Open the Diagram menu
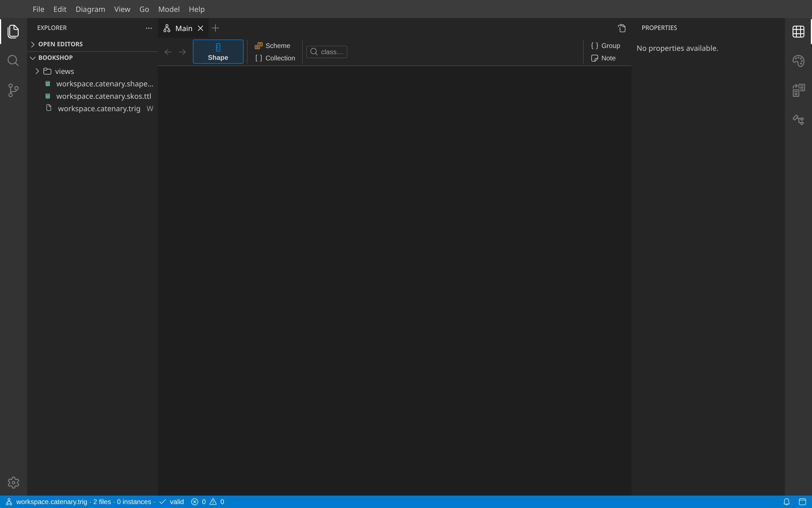 click(x=90, y=9)
